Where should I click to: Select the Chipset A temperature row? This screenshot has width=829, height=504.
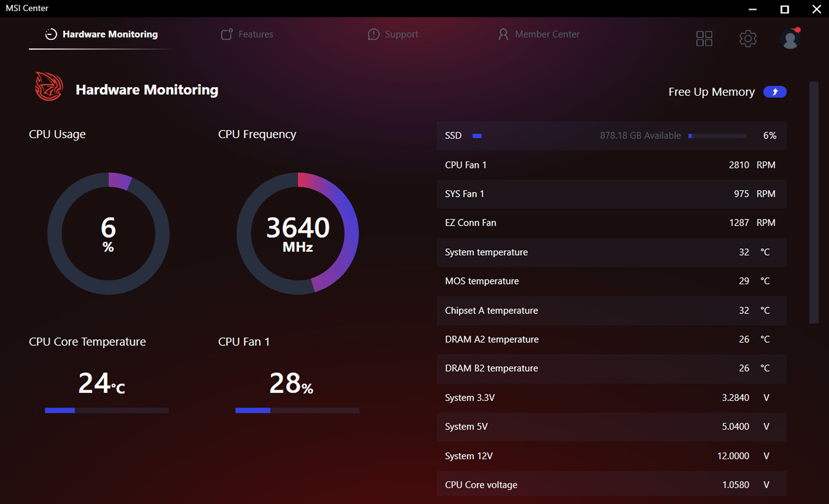[x=611, y=310]
